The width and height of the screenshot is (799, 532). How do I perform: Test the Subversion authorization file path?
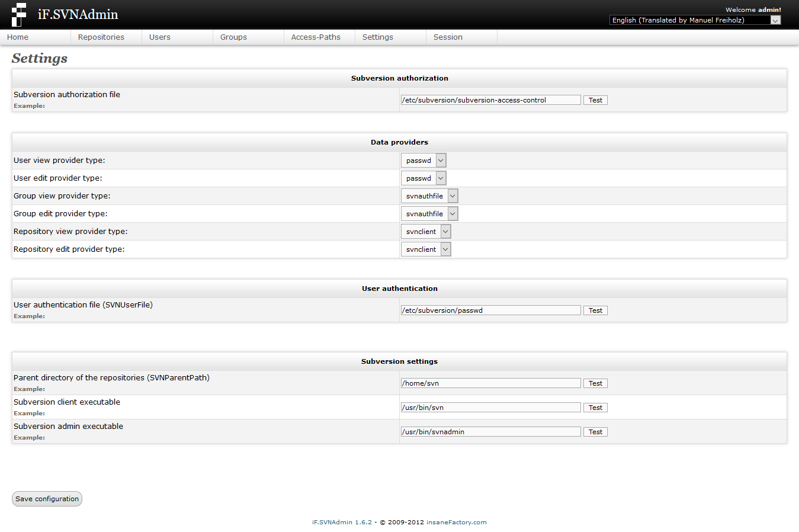(595, 100)
